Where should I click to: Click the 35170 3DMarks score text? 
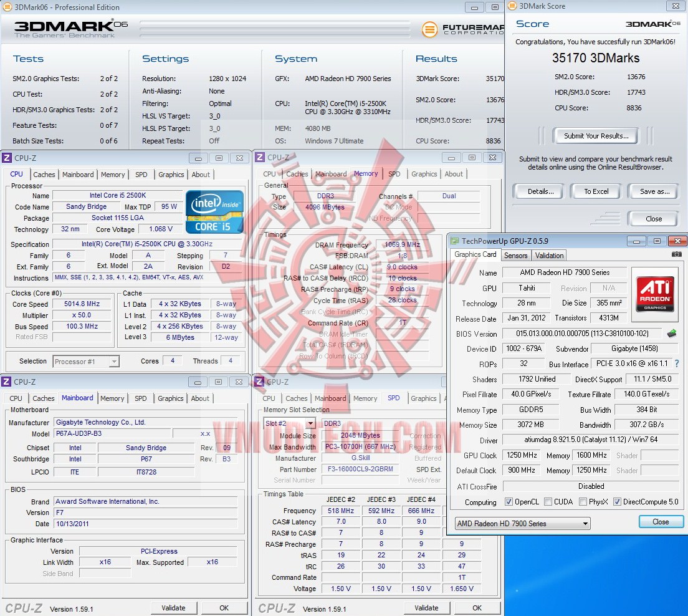pos(595,58)
